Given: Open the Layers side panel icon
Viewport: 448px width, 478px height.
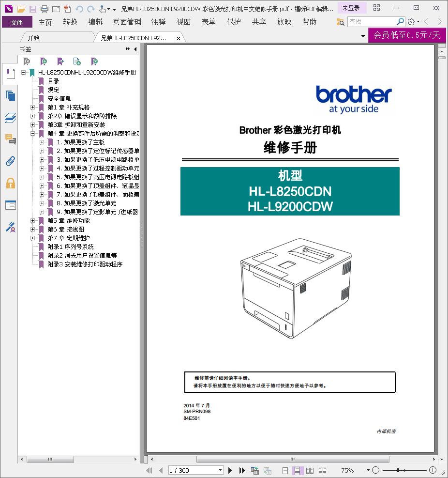Looking at the screenshot, I should pos(10,118).
